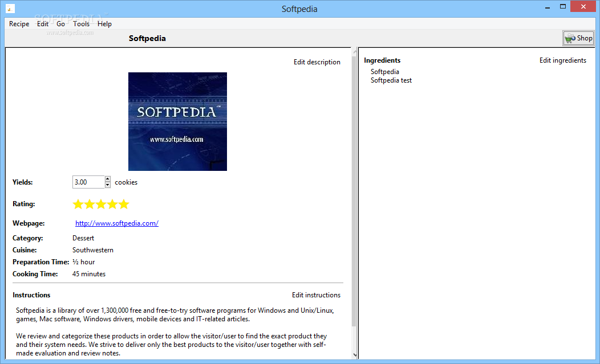Click the 'Dessert' category value
This screenshot has height=364, width=600.
83,238
